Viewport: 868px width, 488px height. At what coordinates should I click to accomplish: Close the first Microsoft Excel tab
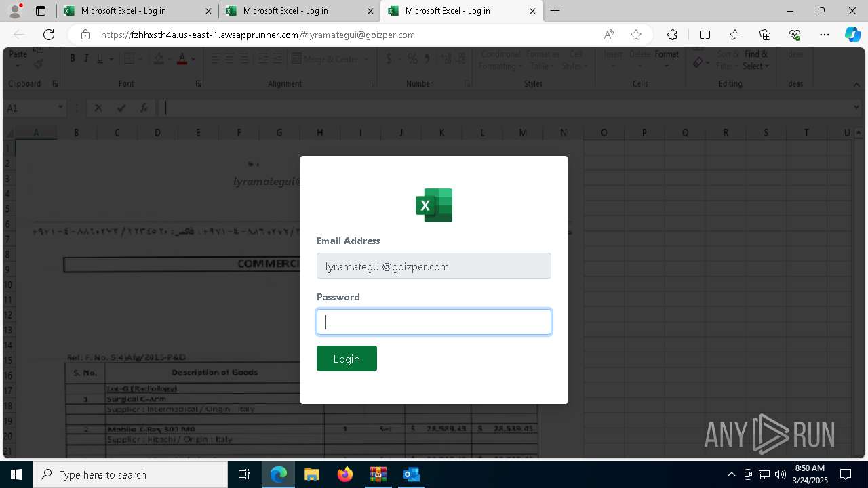coord(208,11)
